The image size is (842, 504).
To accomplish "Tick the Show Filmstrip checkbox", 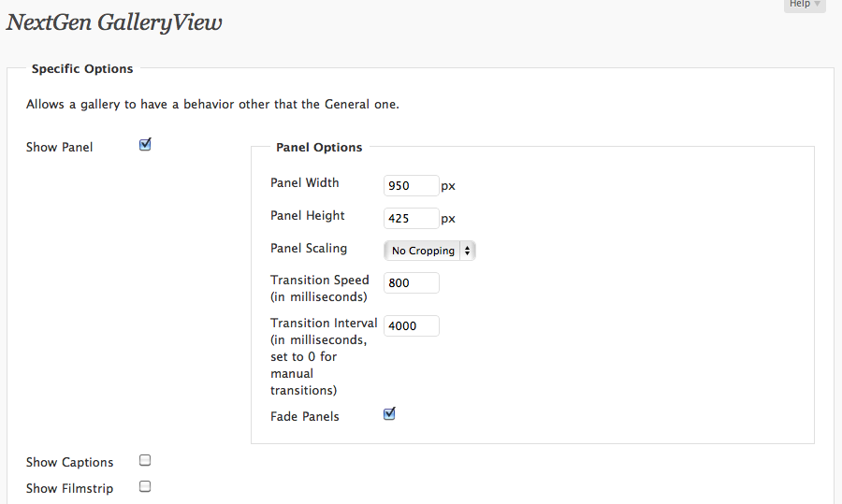I will pos(145,487).
